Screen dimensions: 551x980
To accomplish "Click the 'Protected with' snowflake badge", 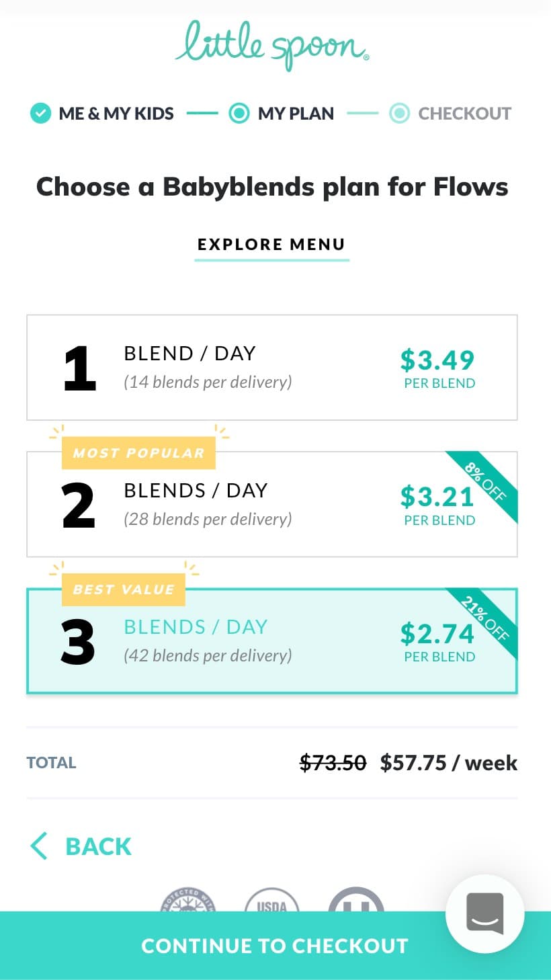I will tap(187, 900).
